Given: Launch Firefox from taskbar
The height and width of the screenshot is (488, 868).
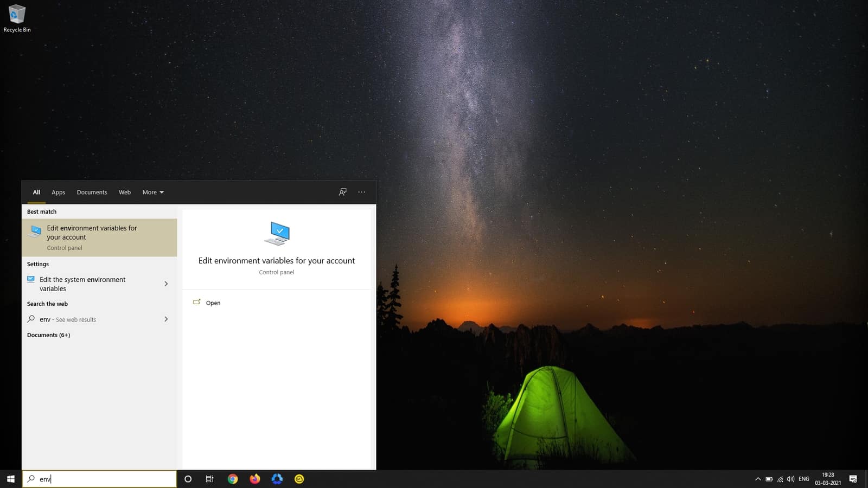Looking at the screenshot, I should click(x=255, y=479).
